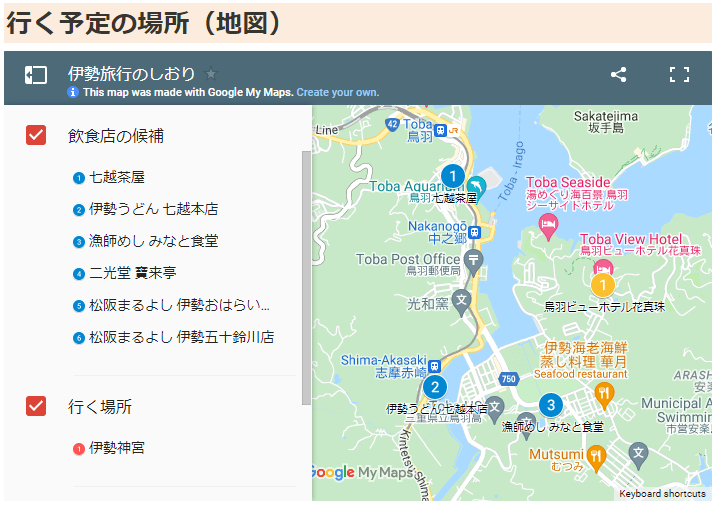Collapse the map legend panel icon

[x=36, y=75]
